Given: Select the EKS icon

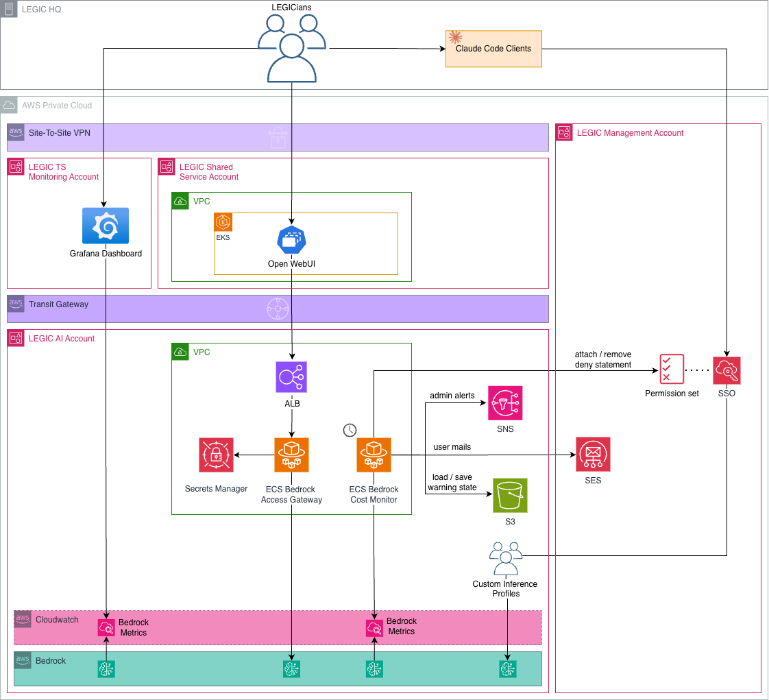Looking at the screenshot, I should pos(223,222).
